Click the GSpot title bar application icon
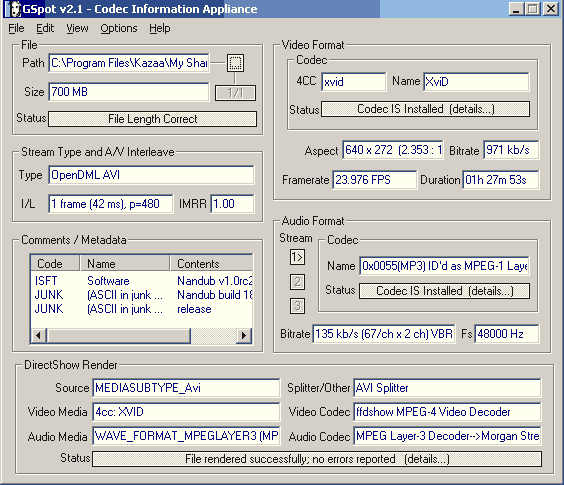Viewport: 564px width, 485px height. pos(14,9)
